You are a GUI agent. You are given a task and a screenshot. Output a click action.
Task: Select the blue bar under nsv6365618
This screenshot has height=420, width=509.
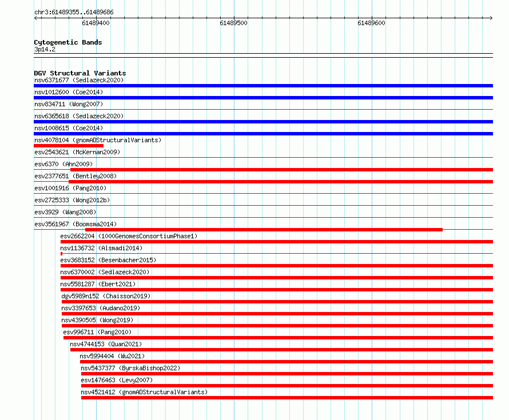pos(263,122)
